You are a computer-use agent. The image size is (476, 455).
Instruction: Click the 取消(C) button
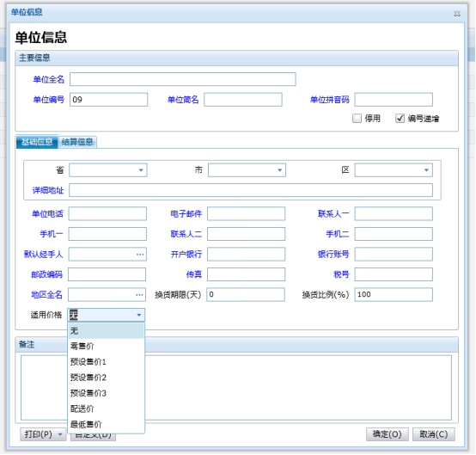click(434, 434)
